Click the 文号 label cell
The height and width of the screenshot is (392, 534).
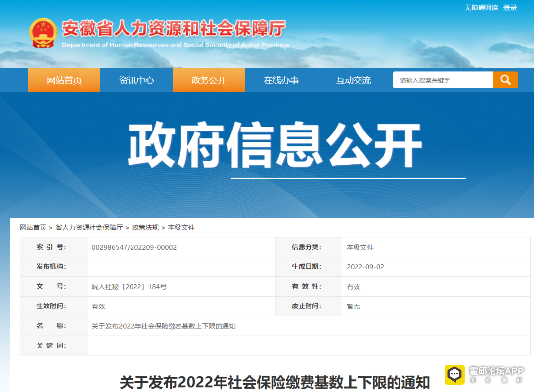(x=53, y=286)
